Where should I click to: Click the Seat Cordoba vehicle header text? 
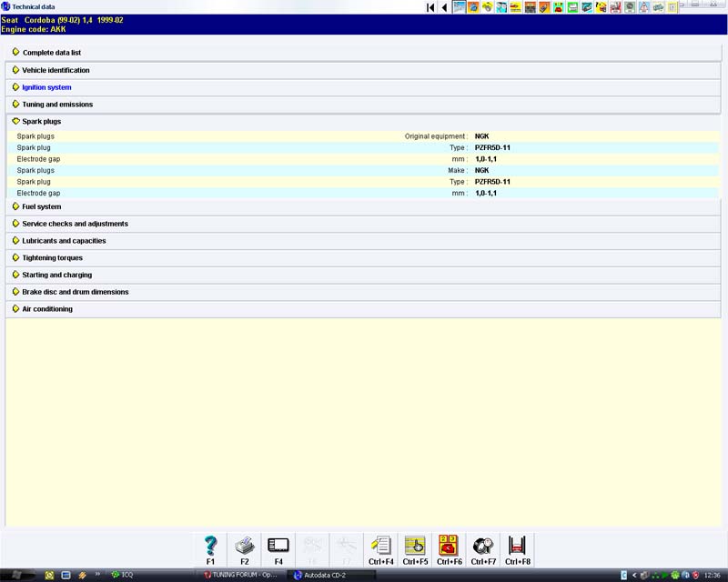[62, 20]
